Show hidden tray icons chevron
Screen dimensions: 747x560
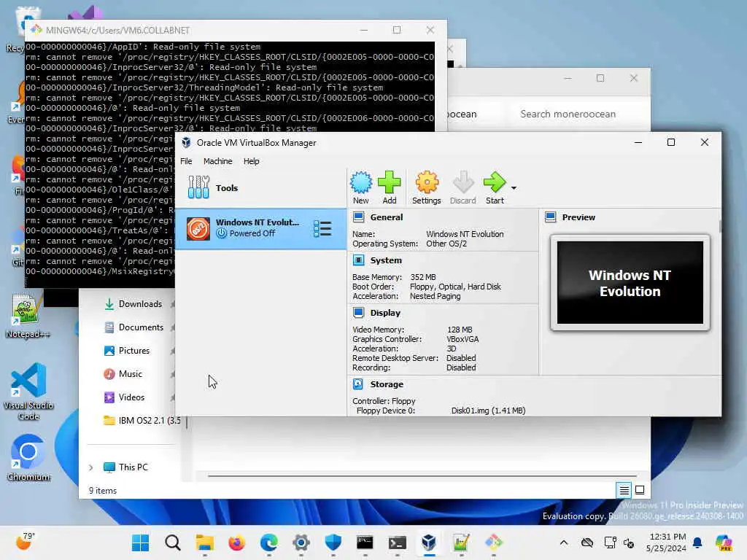(x=564, y=542)
